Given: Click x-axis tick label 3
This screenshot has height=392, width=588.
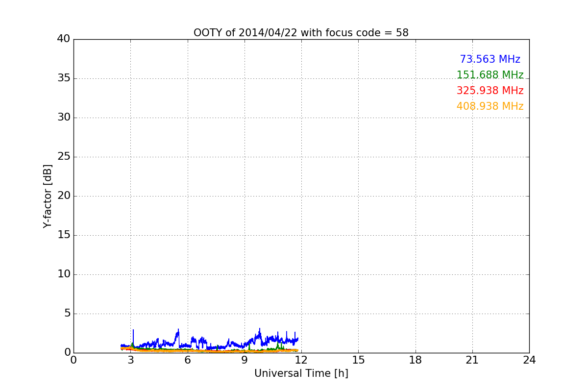Looking at the screenshot, I should pos(131,360).
